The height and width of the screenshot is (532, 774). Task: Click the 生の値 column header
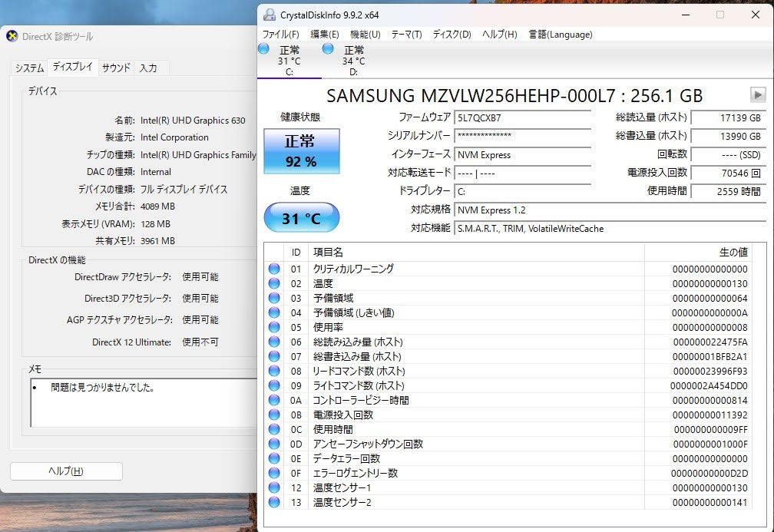pos(698,252)
